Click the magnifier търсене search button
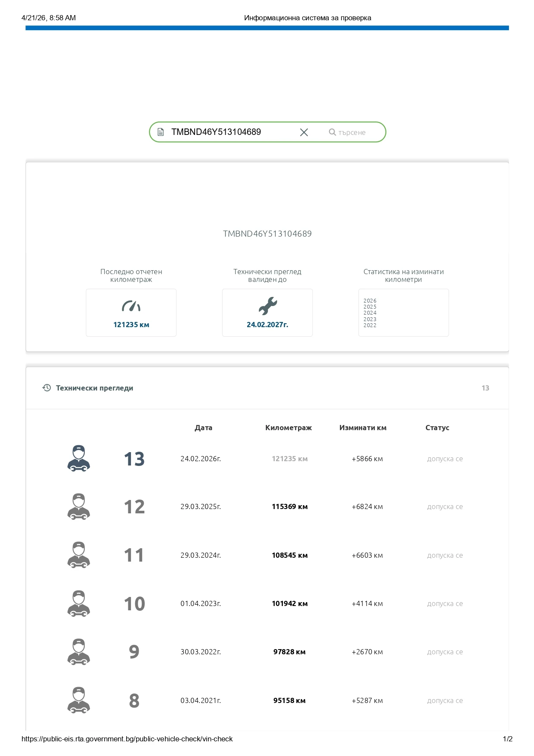534x756 pixels. 347,132
